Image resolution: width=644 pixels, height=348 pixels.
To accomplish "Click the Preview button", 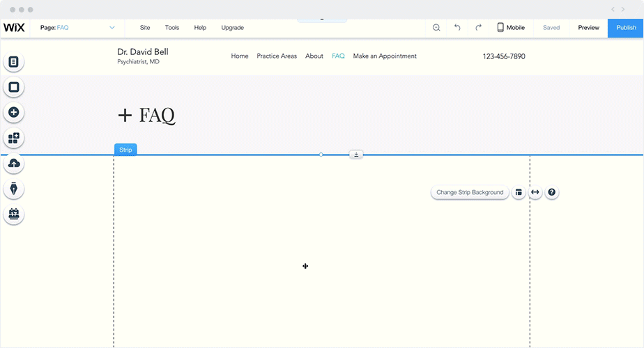I will (x=588, y=28).
